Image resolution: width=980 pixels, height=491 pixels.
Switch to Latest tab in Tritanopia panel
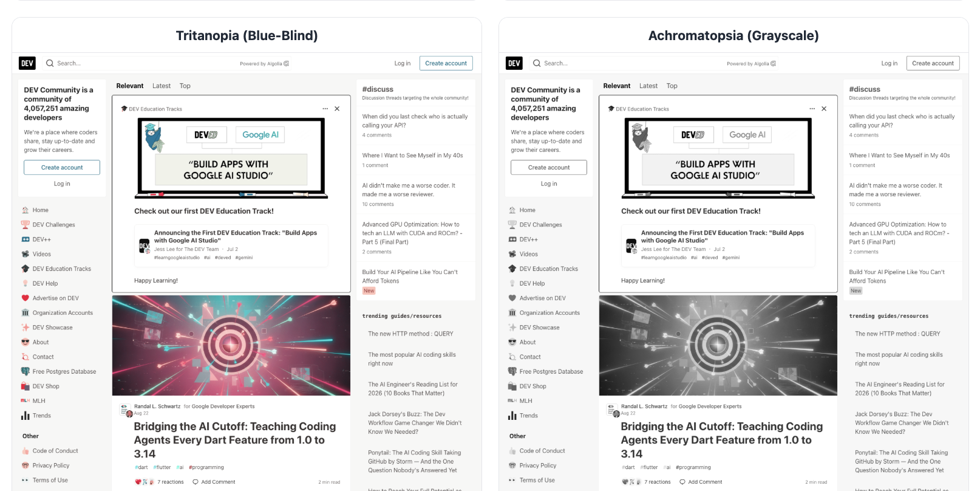click(x=162, y=86)
